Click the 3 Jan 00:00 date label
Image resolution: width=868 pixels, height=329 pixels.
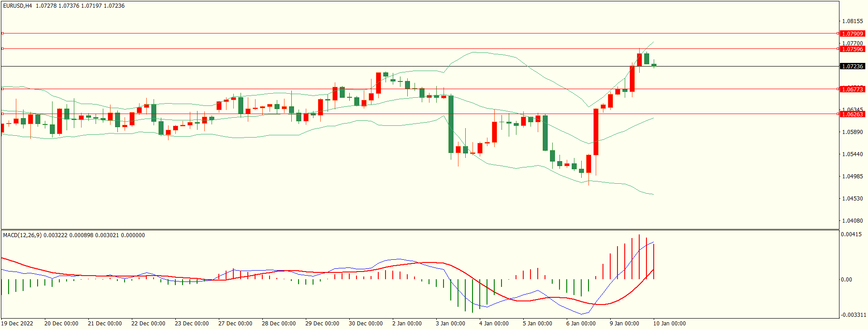(x=450, y=324)
